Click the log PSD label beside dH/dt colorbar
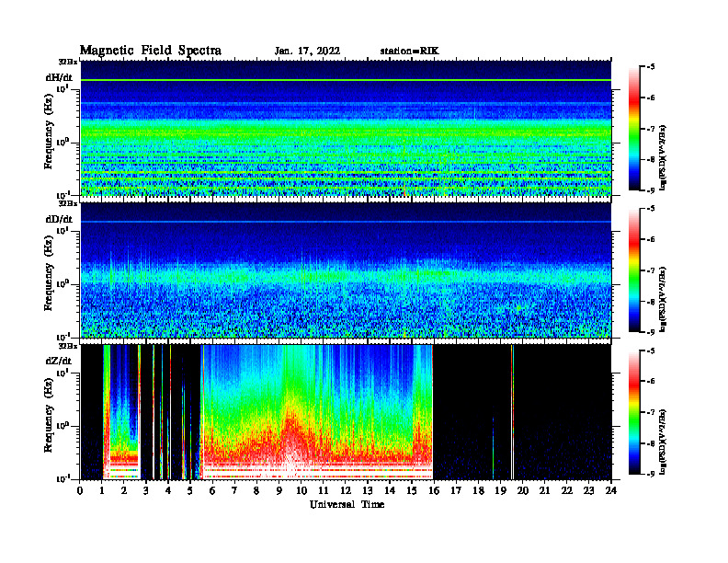 click(664, 157)
